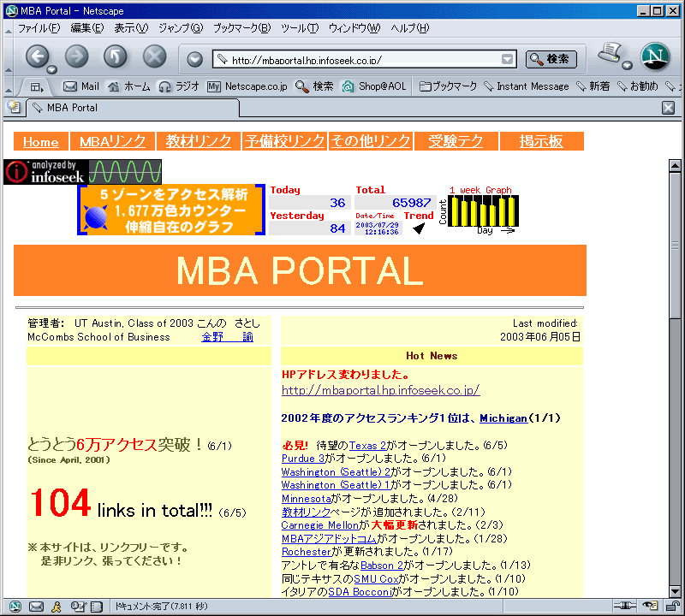
Task: Open the ファイル(F) menu
Action: (x=39, y=28)
